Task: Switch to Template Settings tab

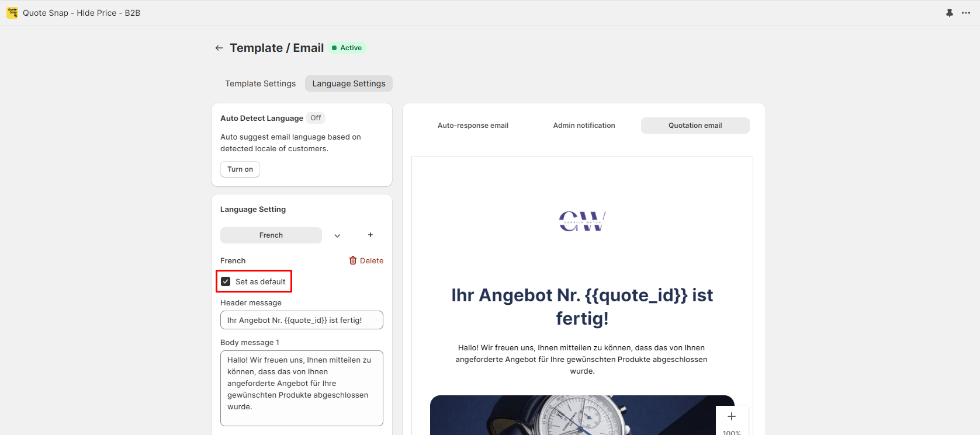Action: point(261,83)
